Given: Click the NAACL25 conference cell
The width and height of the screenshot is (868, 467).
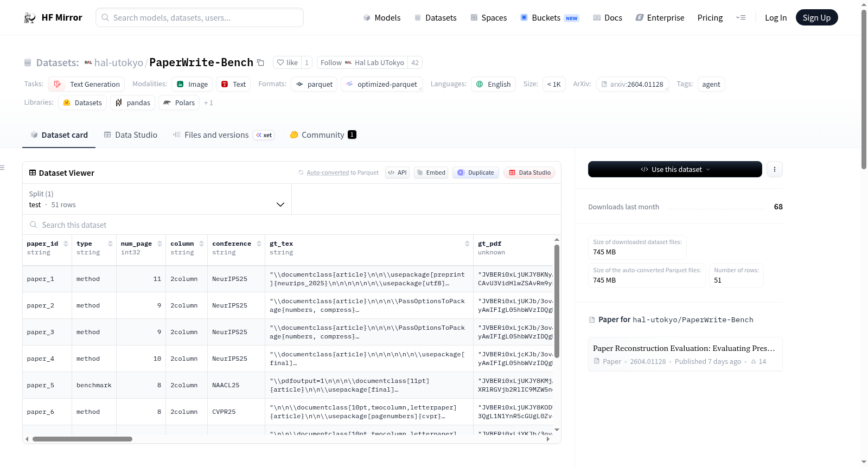Looking at the screenshot, I should coord(237,385).
